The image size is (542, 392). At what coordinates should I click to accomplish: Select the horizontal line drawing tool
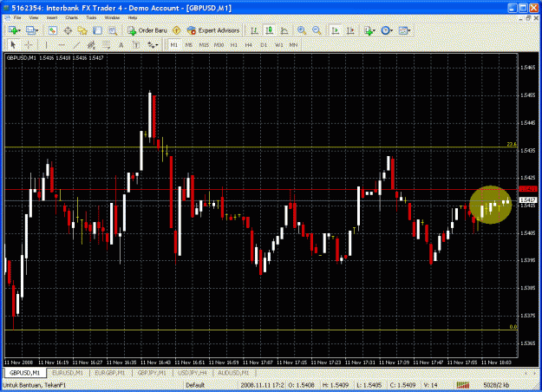[62, 45]
